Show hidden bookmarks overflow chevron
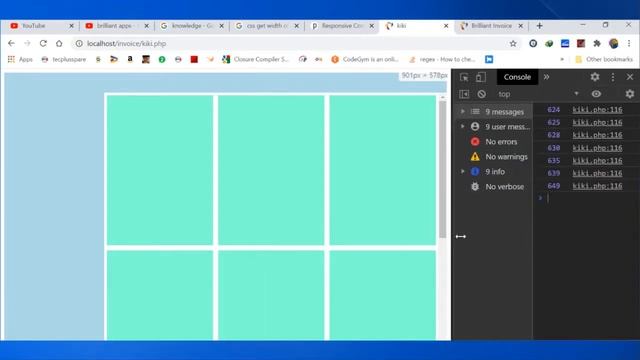 [x=562, y=59]
